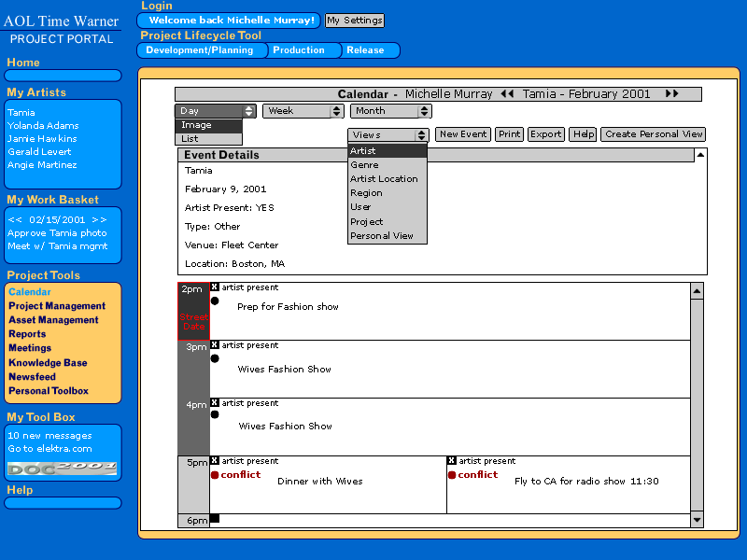Switch to the Production tab
Image resolution: width=747 pixels, height=560 pixels.
click(299, 50)
